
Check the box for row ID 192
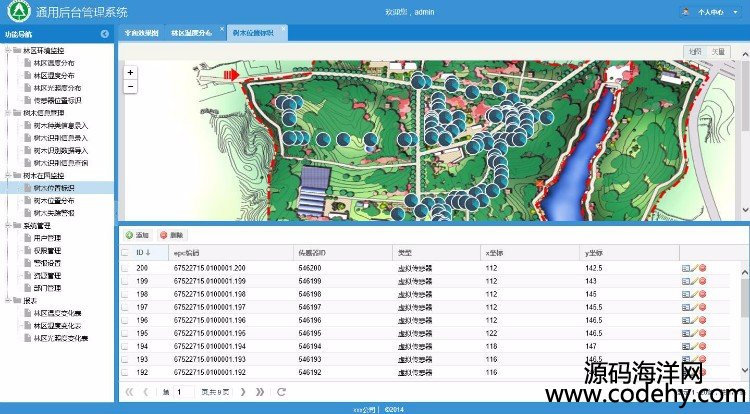(125, 372)
